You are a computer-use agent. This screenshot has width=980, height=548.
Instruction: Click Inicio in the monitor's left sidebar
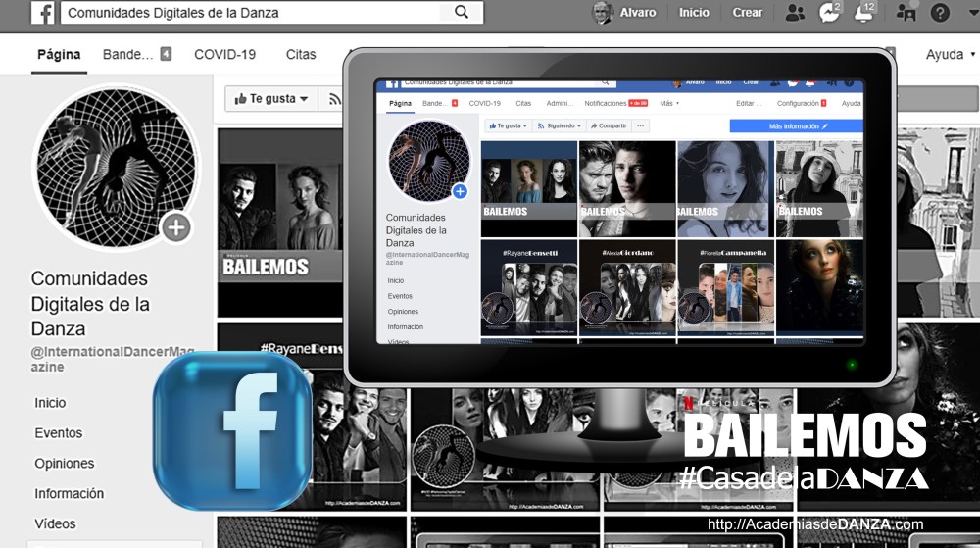click(396, 281)
